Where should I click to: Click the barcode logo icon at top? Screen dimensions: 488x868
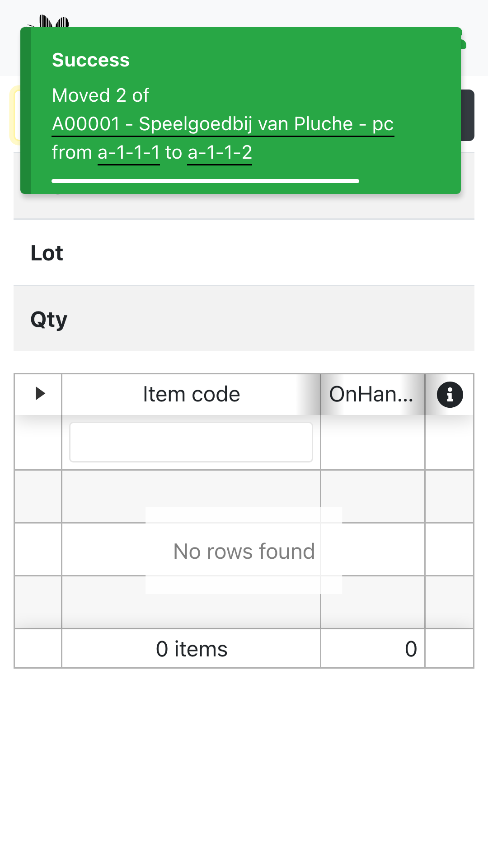pos(53,21)
